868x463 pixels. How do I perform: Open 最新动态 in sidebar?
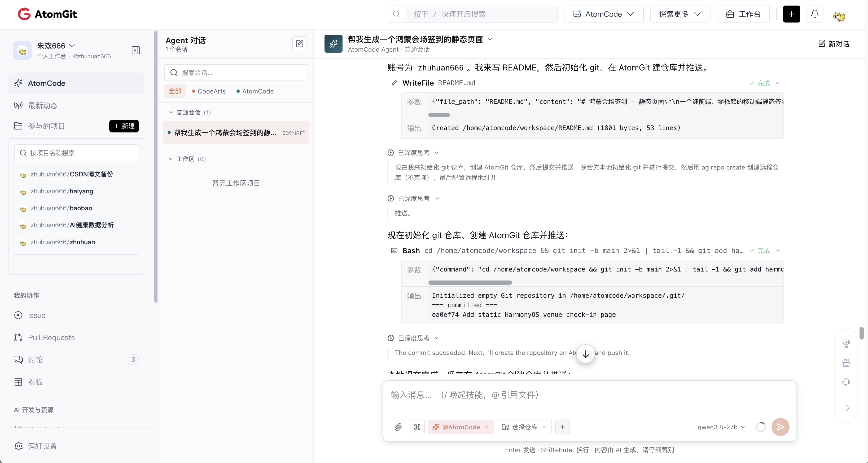(76, 105)
